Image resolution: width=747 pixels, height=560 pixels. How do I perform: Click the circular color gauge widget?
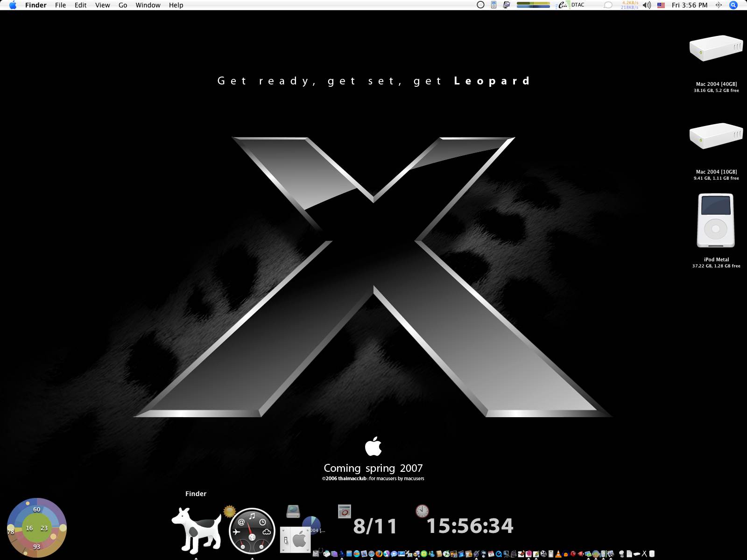[x=37, y=528]
